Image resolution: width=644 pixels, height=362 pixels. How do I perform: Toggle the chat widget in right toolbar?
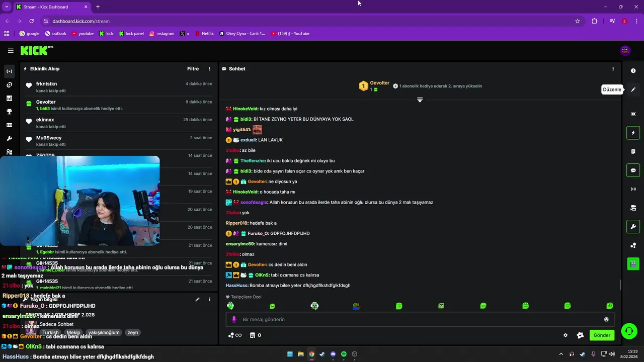(x=633, y=170)
